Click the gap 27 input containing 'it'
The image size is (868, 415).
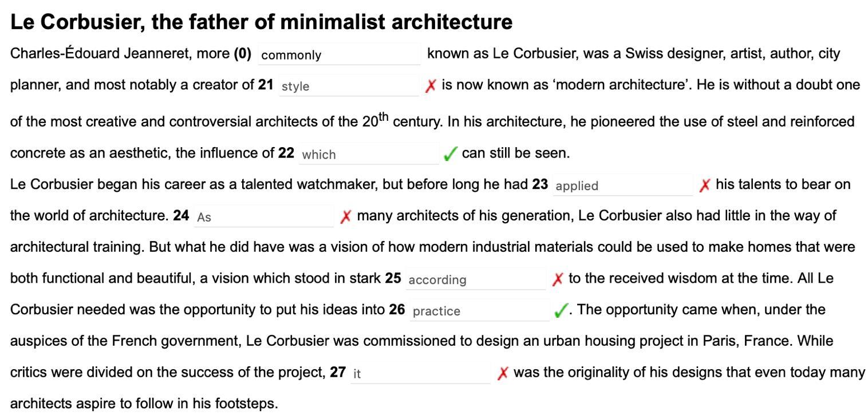pos(420,373)
